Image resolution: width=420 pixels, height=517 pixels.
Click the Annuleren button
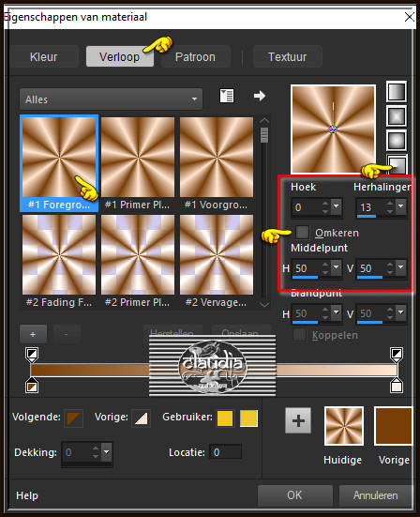[x=376, y=494]
